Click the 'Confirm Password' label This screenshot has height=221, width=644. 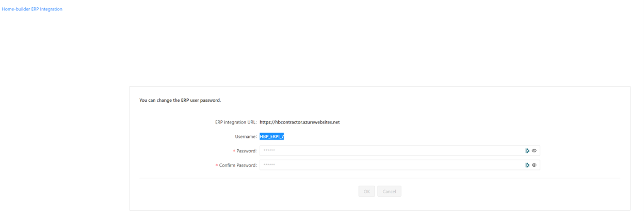point(236,165)
